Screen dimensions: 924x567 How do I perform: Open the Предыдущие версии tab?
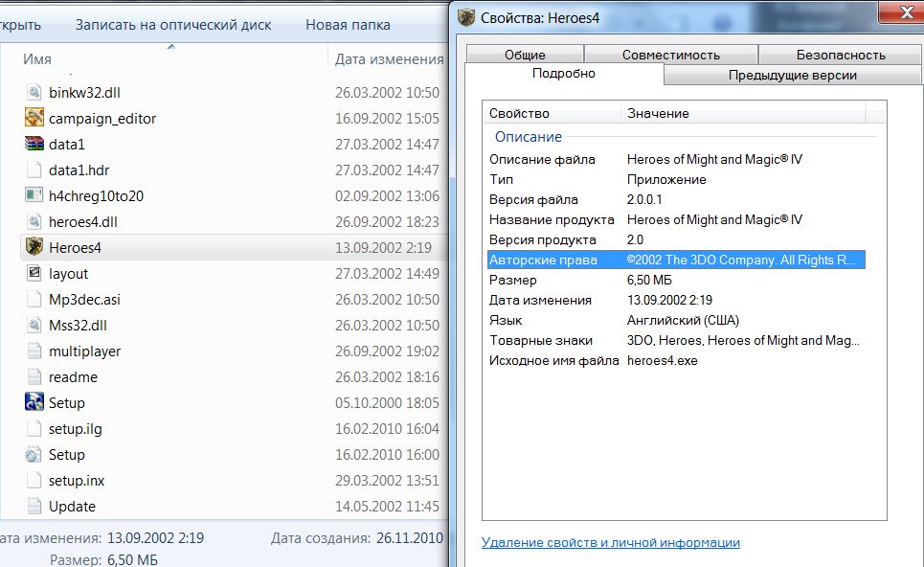point(792,75)
